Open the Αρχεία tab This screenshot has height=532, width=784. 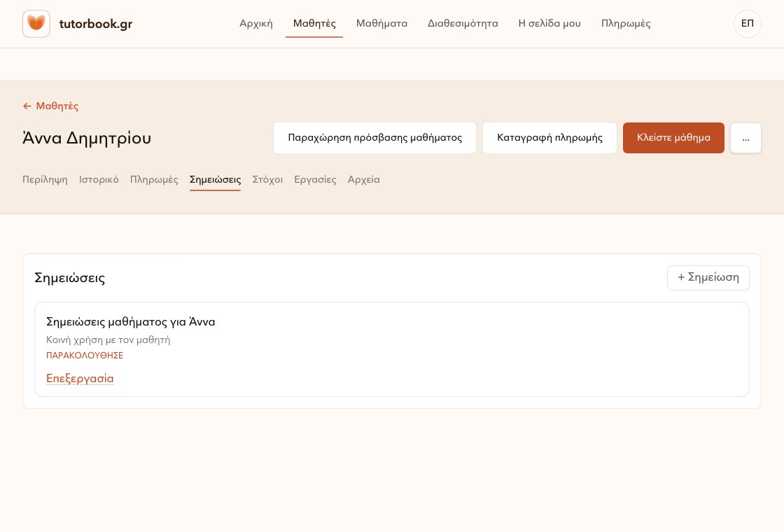(363, 179)
